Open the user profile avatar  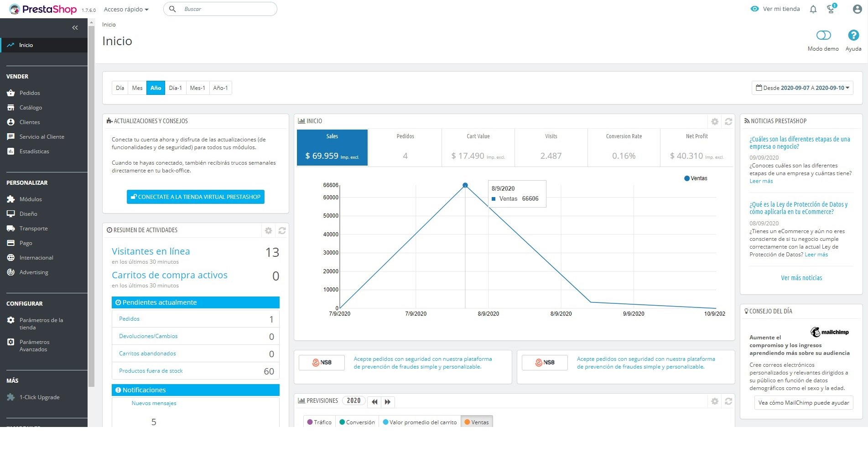click(857, 9)
